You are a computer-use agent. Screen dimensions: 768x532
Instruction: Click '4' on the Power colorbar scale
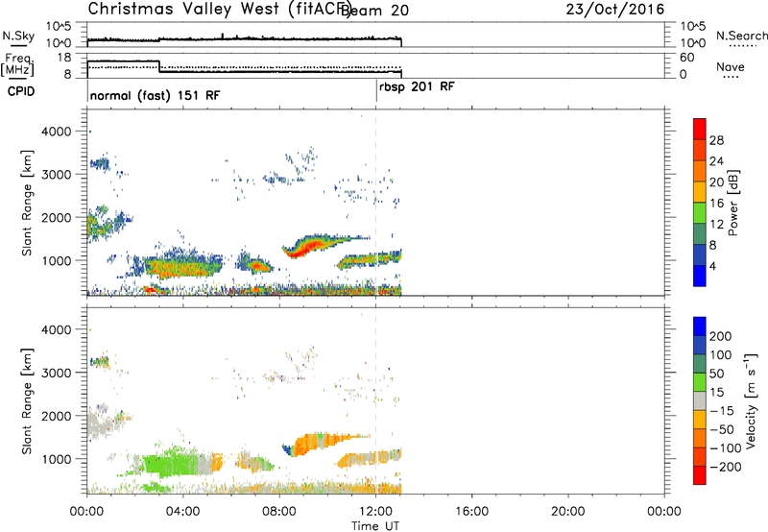712,266
